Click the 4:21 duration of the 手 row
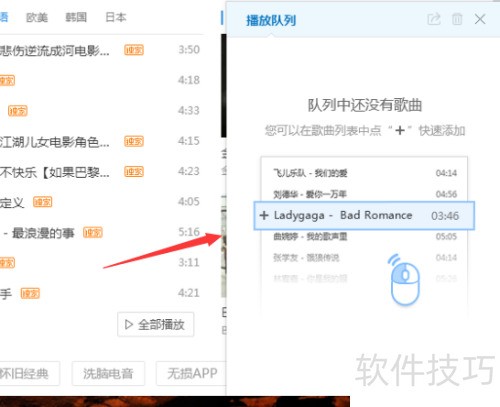The height and width of the screenshot is (407, 500). click(189, 293)
